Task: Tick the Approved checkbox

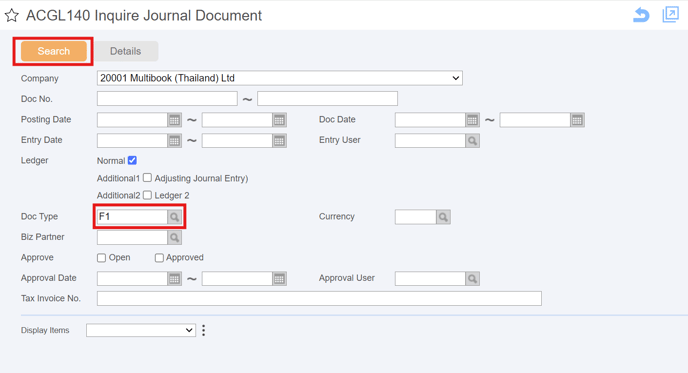Action: (x=159, y=258)
